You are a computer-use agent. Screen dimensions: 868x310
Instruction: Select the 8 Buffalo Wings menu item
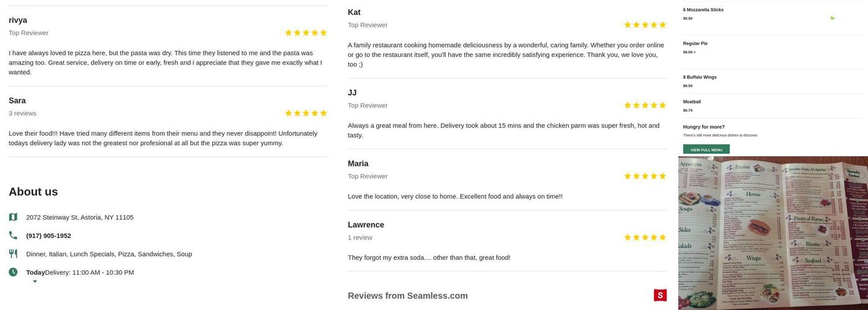pyautogui.click(x=699, y=77)
